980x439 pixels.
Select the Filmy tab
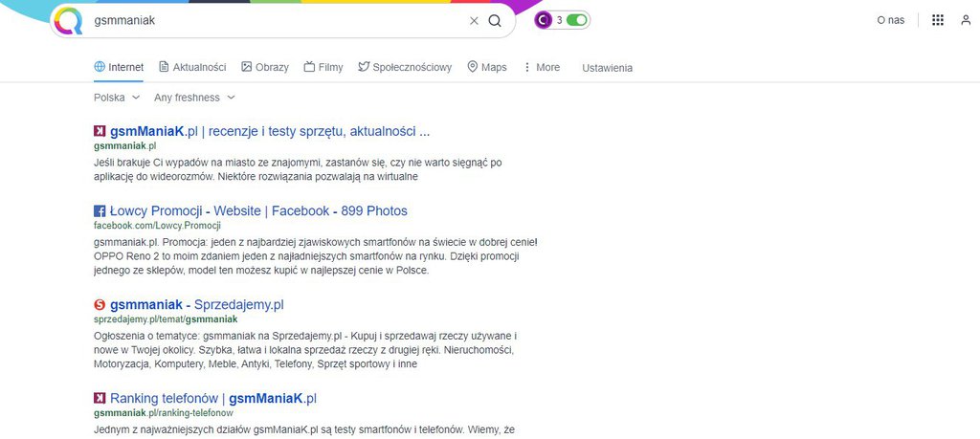[323, 67]
